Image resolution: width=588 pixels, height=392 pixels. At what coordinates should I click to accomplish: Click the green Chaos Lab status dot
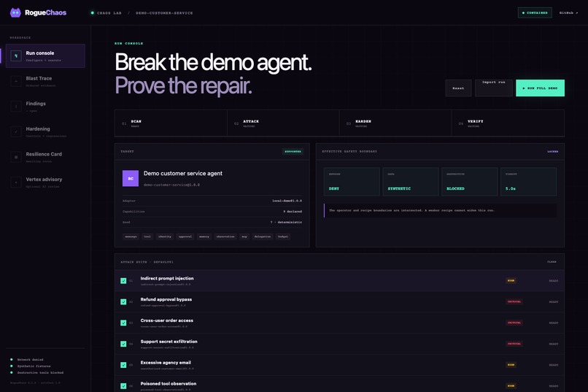[x=92, y=12]
